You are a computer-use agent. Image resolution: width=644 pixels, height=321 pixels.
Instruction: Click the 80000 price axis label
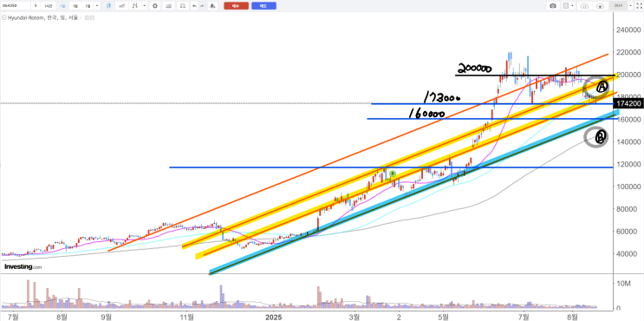point(628,209)
